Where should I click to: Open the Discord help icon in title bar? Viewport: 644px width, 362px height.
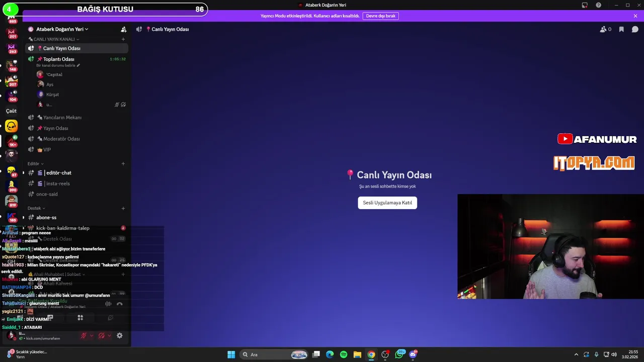click(x=598, y=5)
